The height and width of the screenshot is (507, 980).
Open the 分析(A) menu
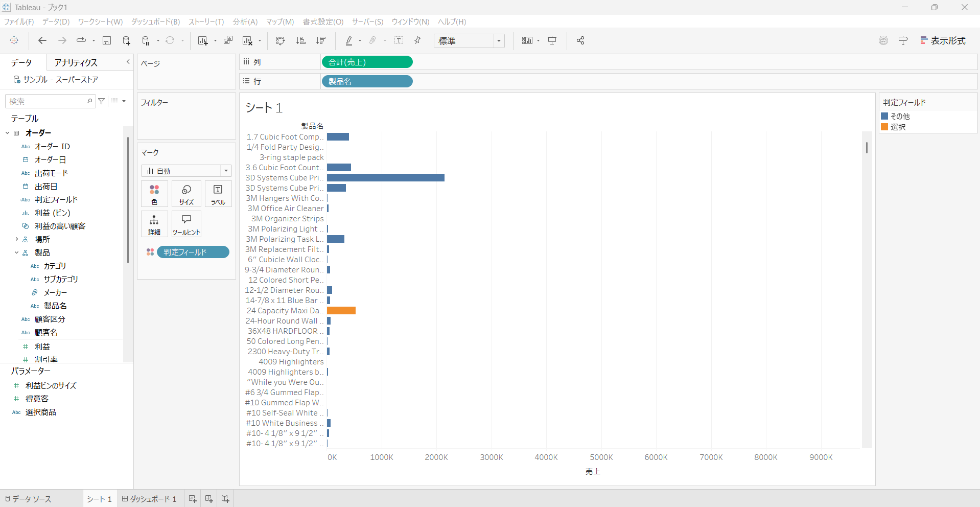pos(245,22)
